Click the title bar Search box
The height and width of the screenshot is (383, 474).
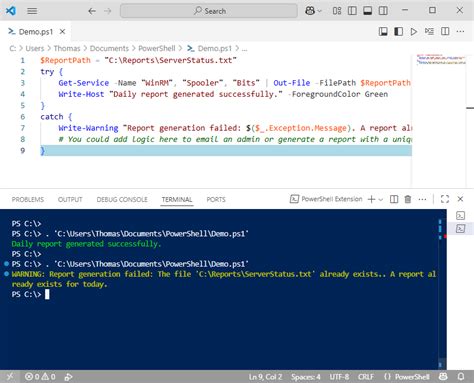(209, 11)
